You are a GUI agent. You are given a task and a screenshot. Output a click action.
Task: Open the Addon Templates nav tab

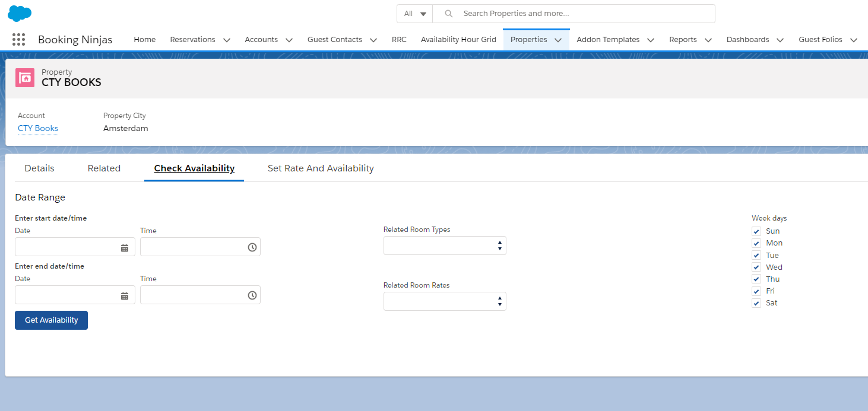tap(608, 40)
